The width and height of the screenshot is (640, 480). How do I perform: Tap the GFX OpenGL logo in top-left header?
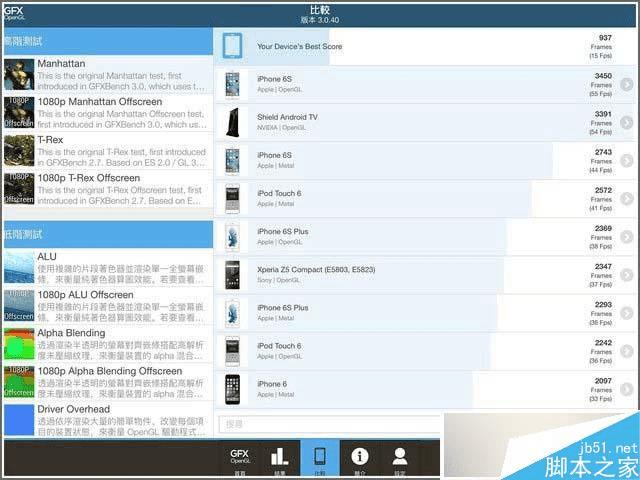point(14,13)
